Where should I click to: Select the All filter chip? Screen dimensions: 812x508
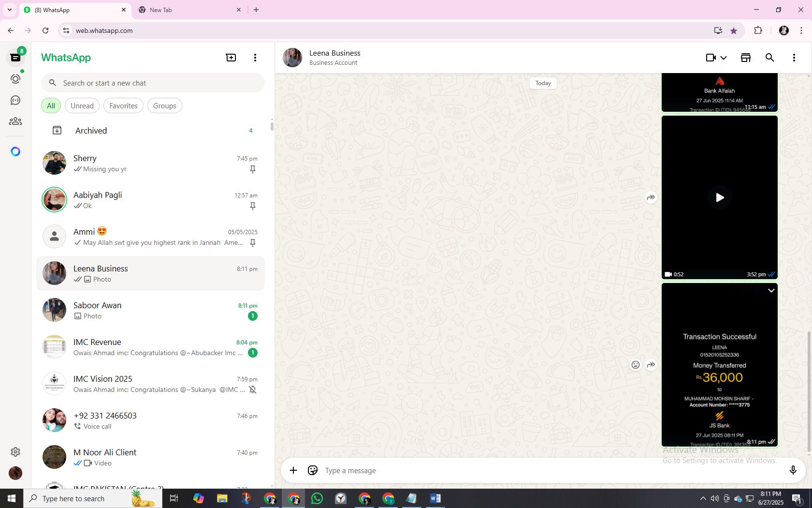(x=51, y=106)
